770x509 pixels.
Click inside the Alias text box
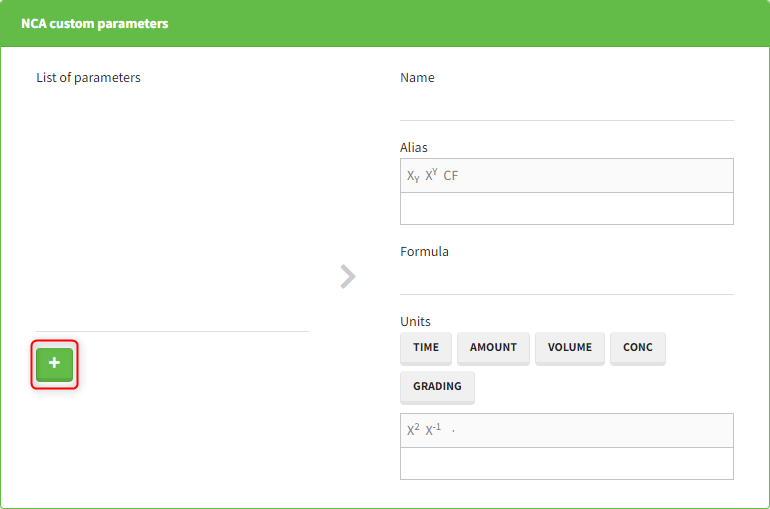coord(566,208)
